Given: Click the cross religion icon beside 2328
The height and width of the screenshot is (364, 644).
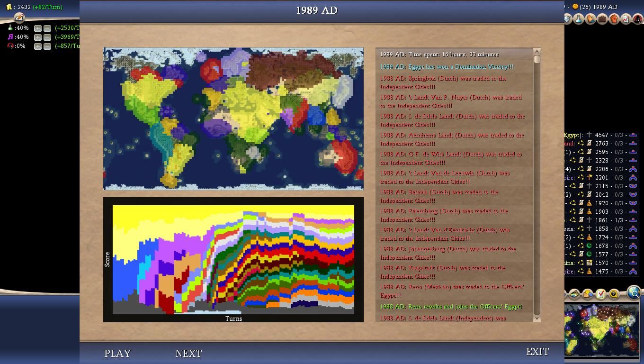Looking at the screenshot, I should (589, 161).
